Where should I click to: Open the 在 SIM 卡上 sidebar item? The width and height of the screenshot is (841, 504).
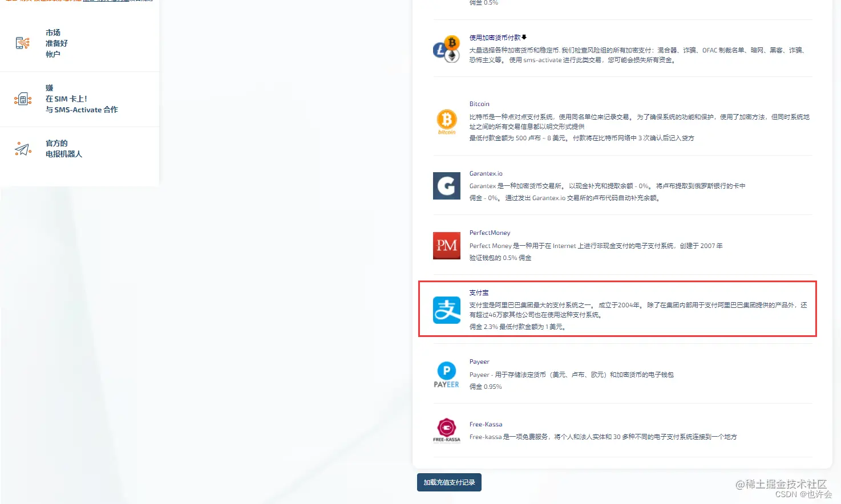click(79, 99)
